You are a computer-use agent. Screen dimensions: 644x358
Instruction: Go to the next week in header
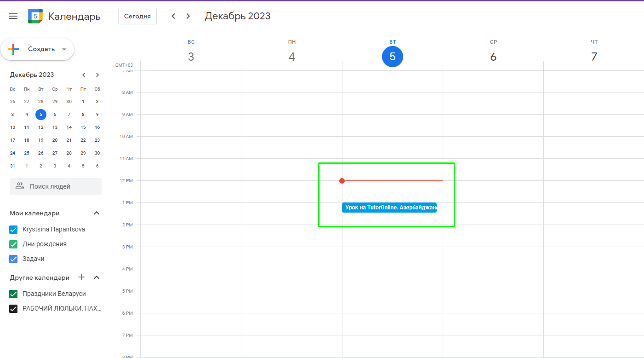coord(188,16)
